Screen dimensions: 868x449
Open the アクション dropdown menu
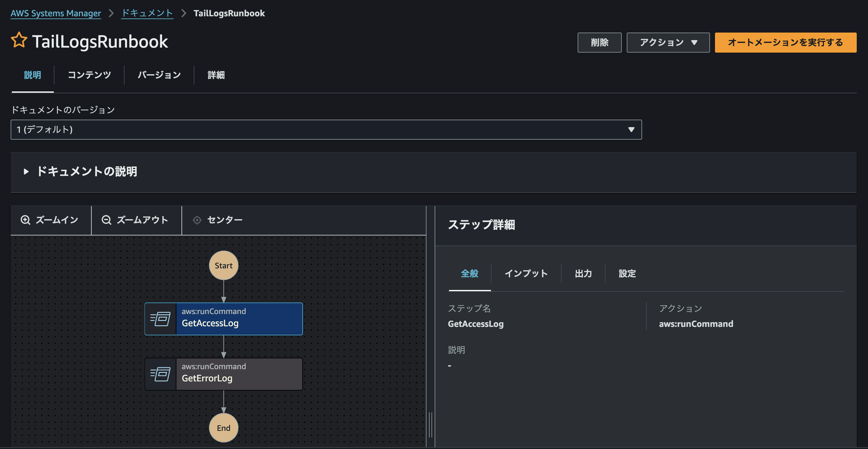668,43
